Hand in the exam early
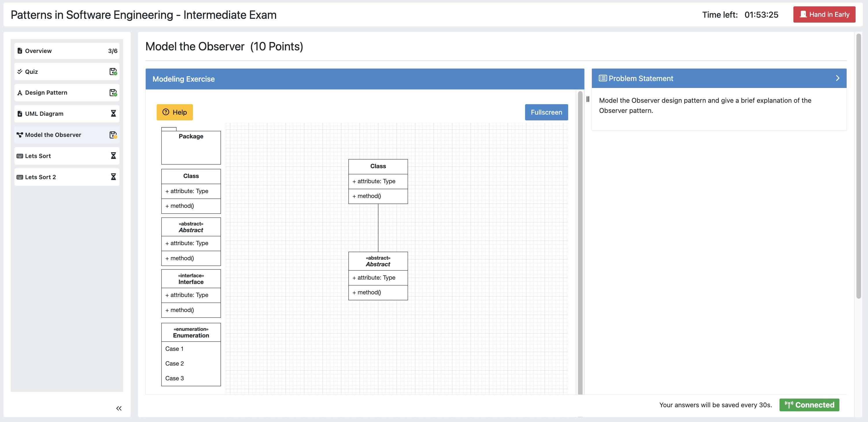This screenshot has width=868, height=422. click(824, 14)
